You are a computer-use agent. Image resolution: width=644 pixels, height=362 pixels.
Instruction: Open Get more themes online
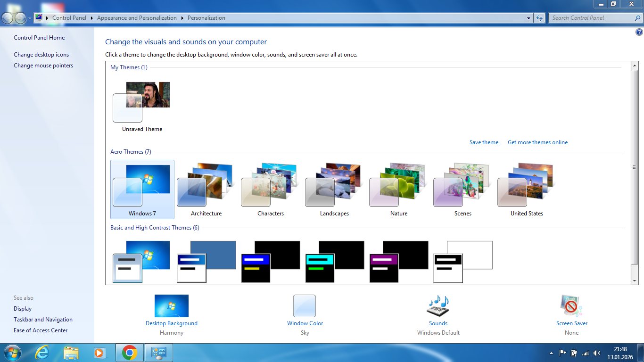click(x=537, y=142)
